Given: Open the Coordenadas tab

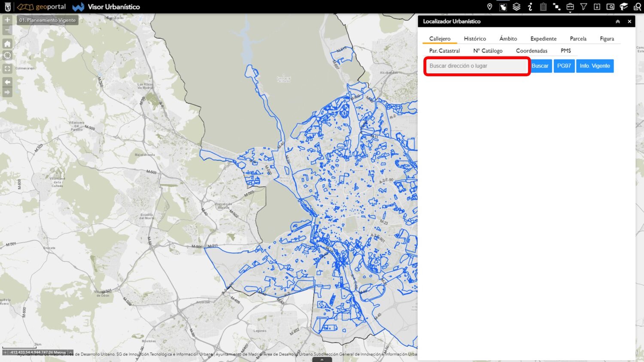Looking at the screenshot, I should coord(532,51).
